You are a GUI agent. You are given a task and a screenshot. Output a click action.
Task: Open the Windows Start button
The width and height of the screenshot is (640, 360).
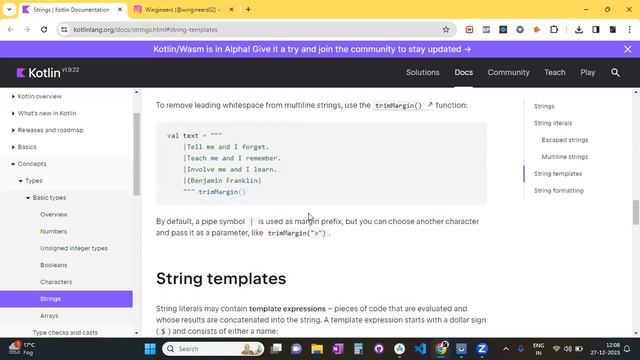tap(150, 349)
